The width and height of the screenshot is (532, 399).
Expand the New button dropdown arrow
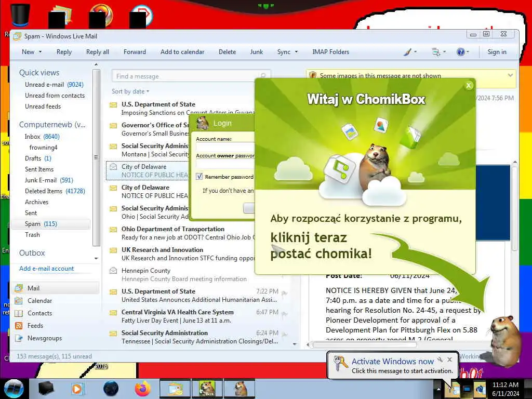click(41, 52)
